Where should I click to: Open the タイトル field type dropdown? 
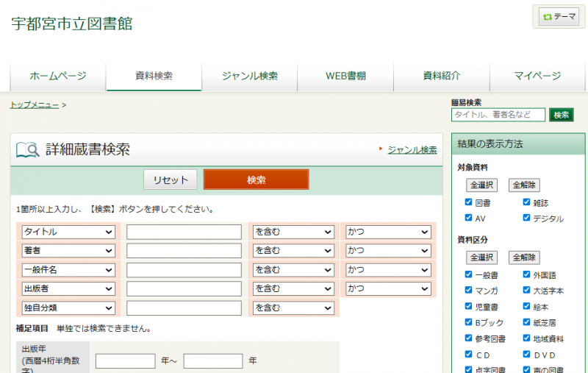(68, 232)
